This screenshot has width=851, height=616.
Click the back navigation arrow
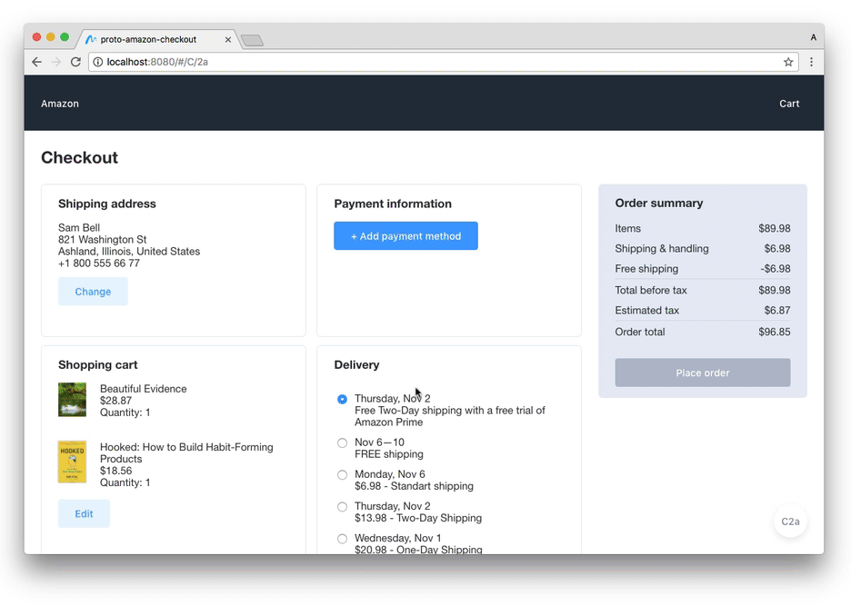(35, 62)
